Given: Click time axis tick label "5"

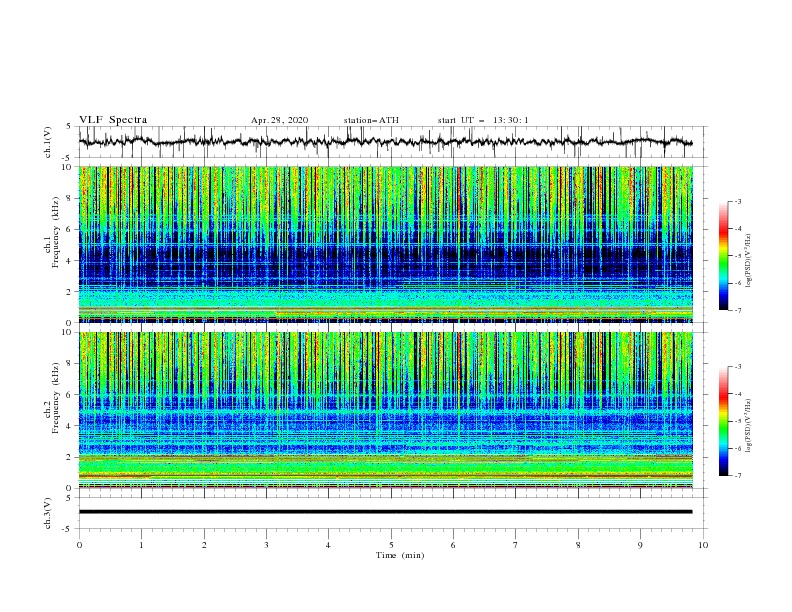Looking at the screenshot, I should (391, 545).
